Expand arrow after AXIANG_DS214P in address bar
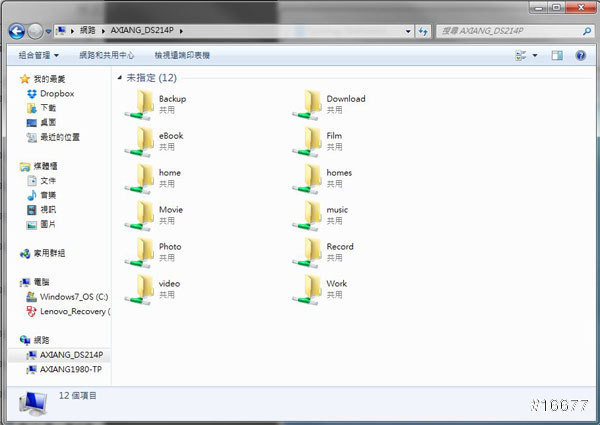600x425 pixels. click(181, 31)
